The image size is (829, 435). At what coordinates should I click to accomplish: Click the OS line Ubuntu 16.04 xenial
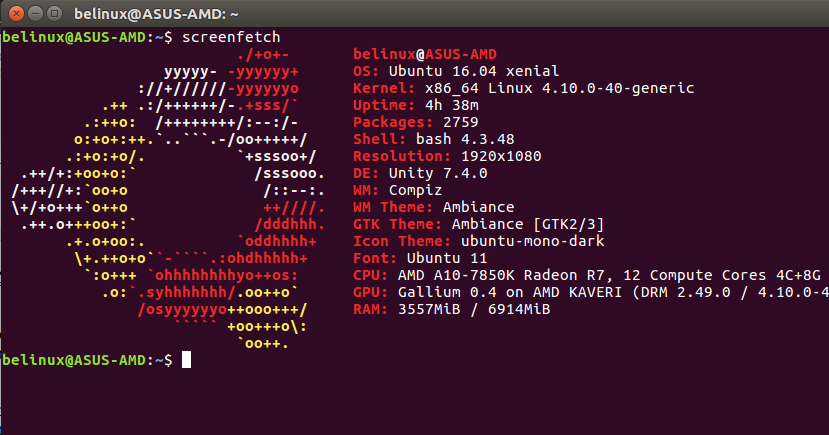click(456, 71)
